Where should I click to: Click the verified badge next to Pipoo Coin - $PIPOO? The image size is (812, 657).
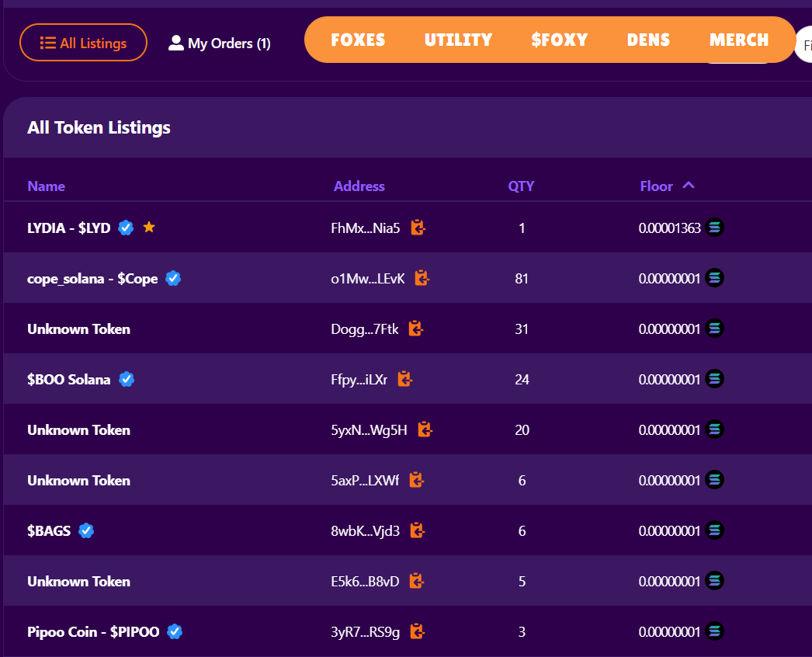coord(175,631)
